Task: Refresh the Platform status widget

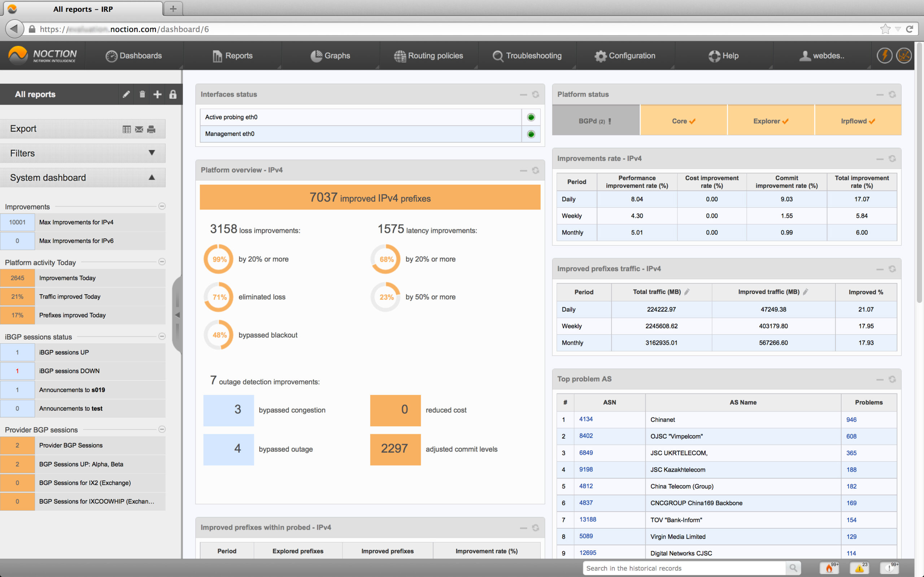Action: point(892,94)
